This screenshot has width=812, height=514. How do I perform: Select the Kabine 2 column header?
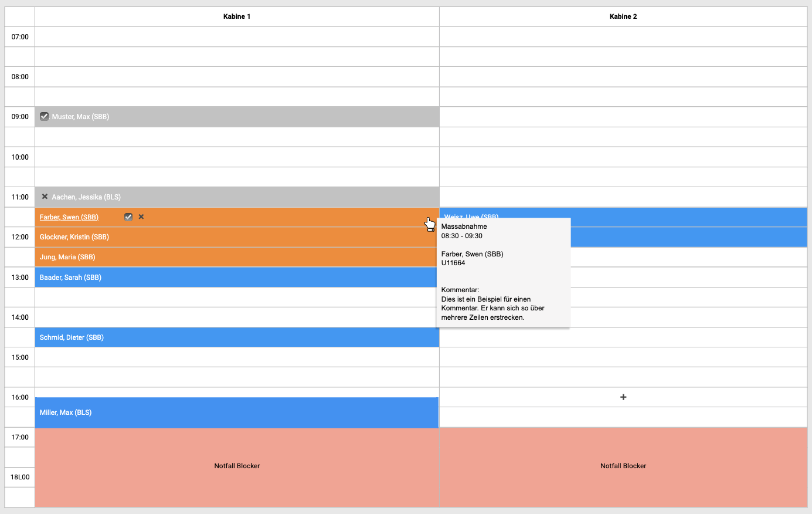[623, 16]
